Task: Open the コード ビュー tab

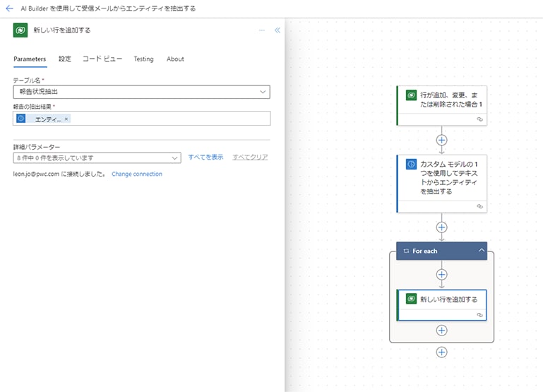Action: [x=102, y=59]
